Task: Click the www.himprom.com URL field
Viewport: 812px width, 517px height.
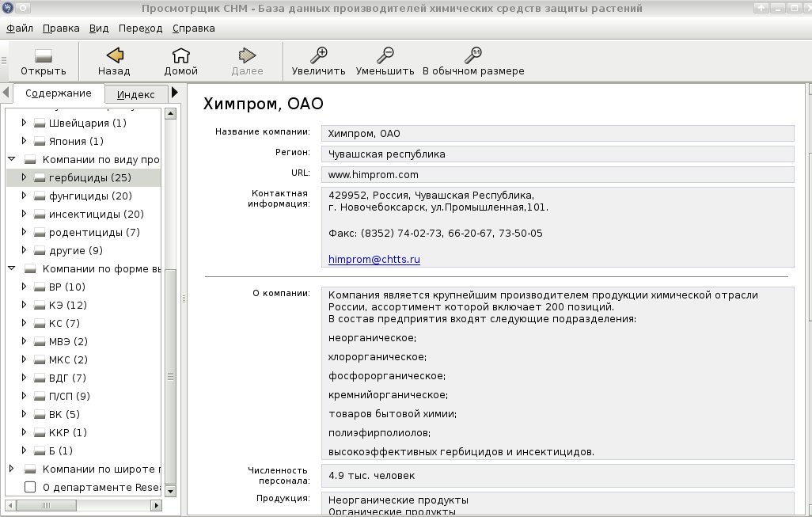Action: coord(558,175)
